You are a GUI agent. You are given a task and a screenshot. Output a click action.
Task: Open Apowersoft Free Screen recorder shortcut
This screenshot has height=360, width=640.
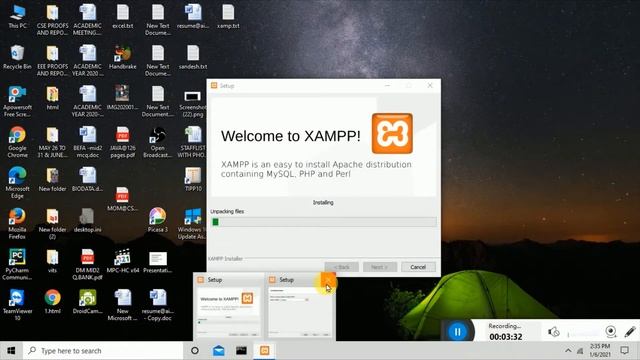pos(17,102)
